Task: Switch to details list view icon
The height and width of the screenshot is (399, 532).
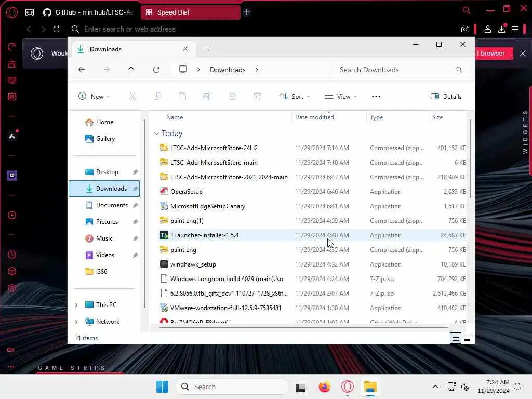Action: click(456, 338)
